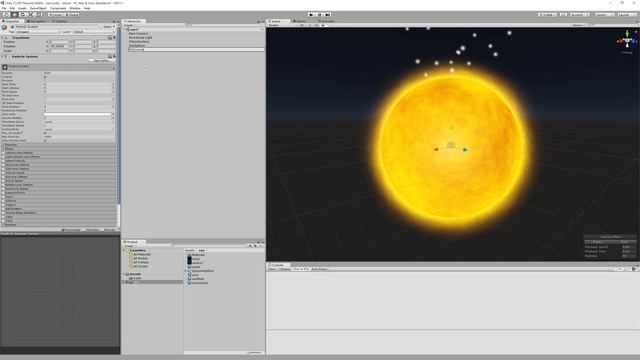Click Clear in the Console panel
The image size is (640, 360).
[272, 269]
